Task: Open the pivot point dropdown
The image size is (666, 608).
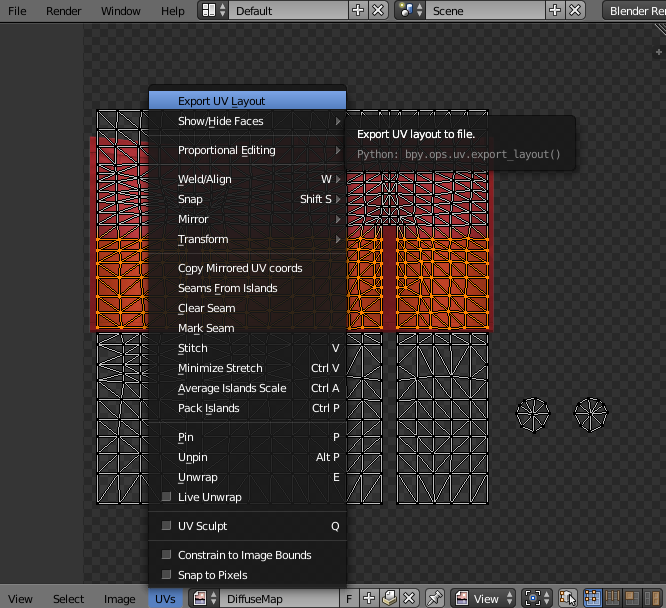Action: click(x=537, y=599)
